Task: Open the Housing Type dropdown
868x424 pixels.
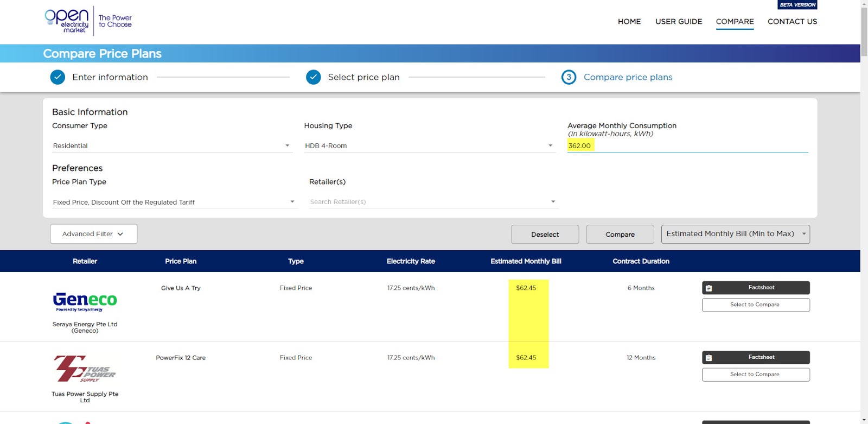Action: click(430, 145)
